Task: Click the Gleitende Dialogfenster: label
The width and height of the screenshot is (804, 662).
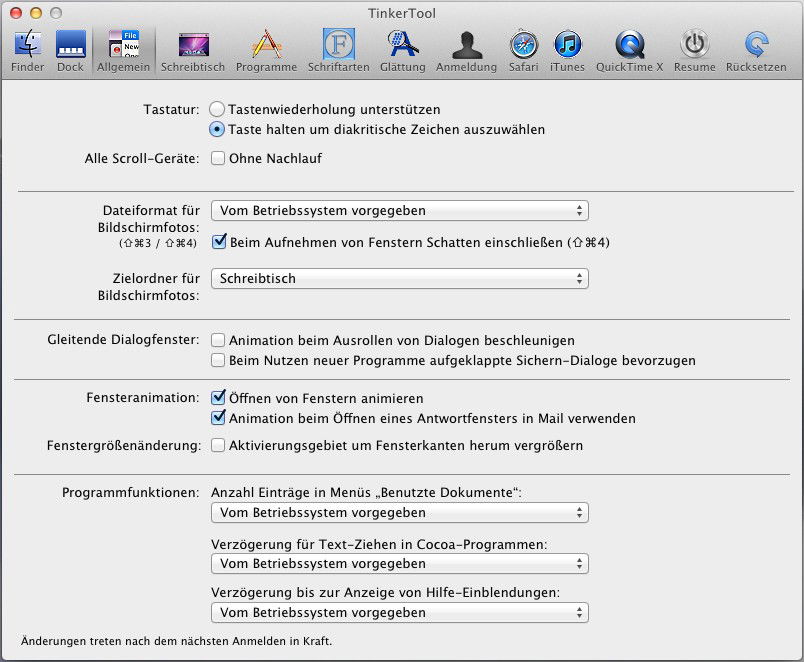Action: tap(124, 339)
